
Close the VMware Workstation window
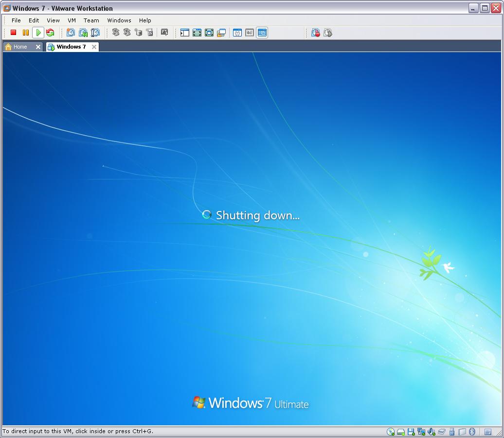point(496,8)
